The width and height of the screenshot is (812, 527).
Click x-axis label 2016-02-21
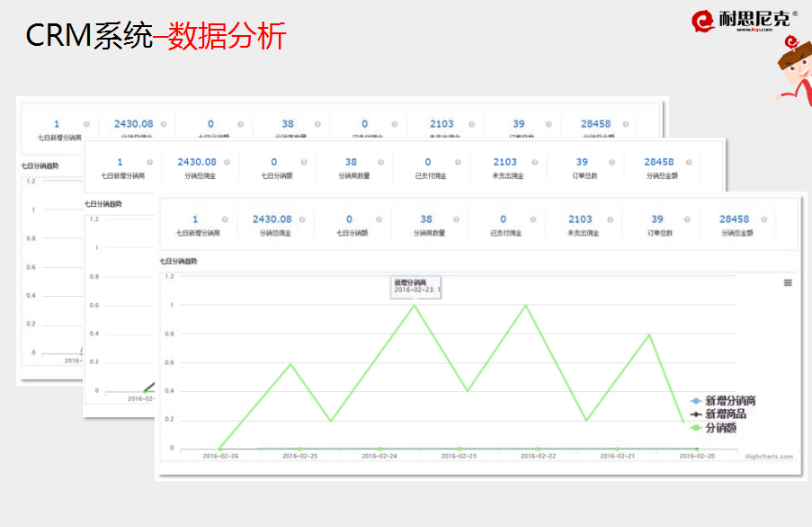click(x=617, y=456)
